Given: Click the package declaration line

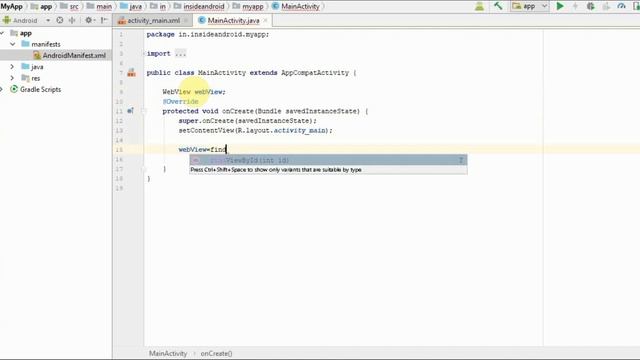Looking at the screenshot, I should pyautogui.click(x=208, y=34).
